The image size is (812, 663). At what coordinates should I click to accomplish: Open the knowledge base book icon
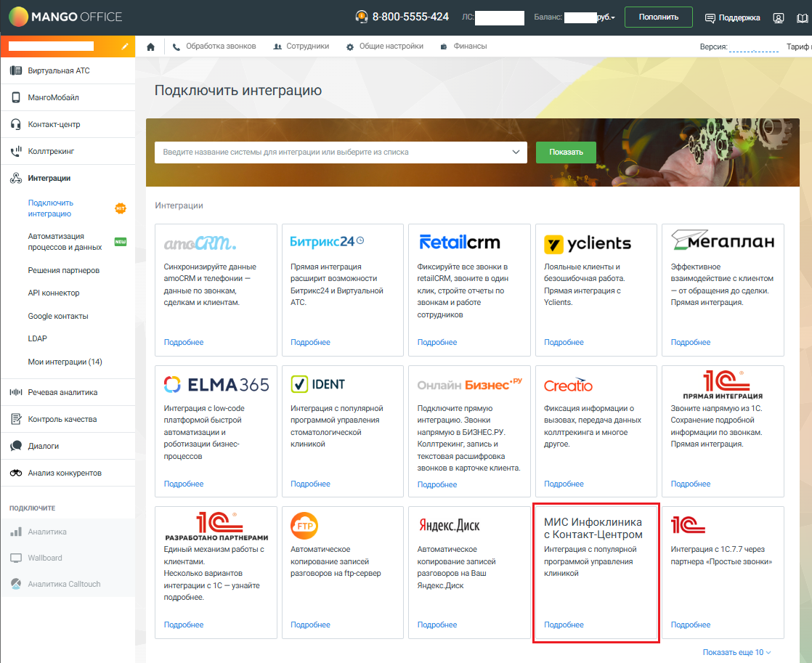802,18
